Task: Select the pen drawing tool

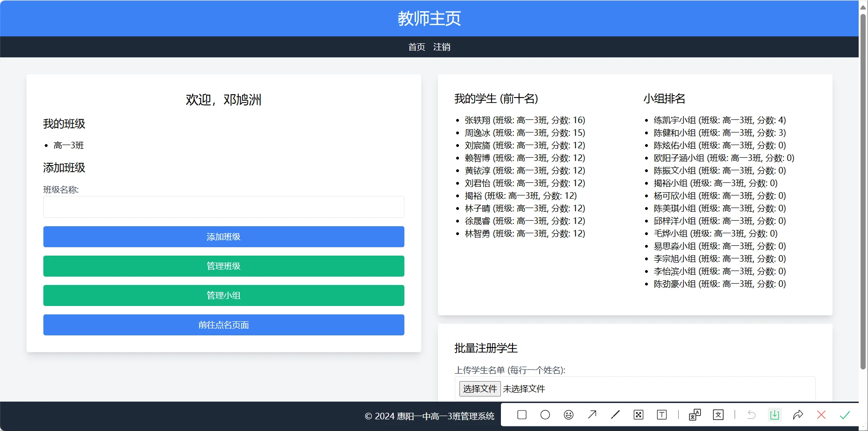Action: (615, 415)
